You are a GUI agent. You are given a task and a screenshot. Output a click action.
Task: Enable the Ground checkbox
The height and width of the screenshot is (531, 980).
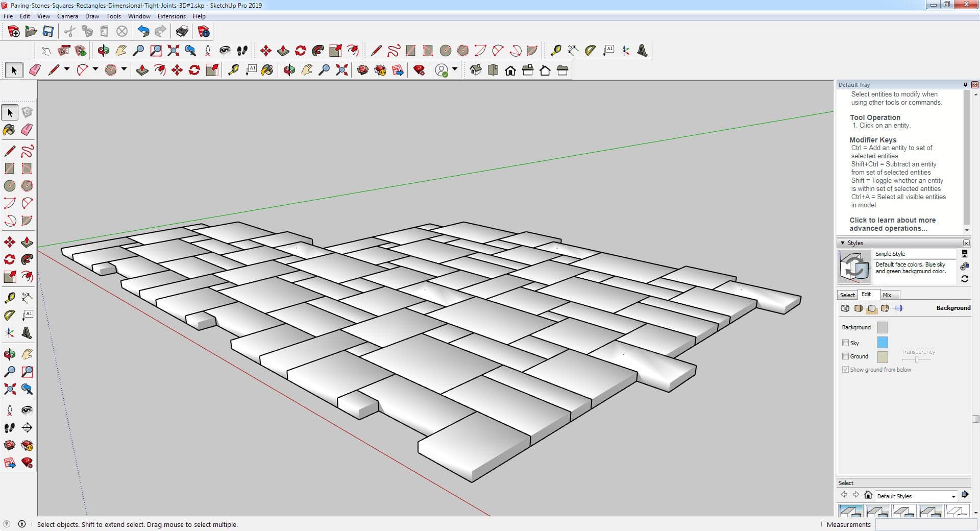point(845,356)
